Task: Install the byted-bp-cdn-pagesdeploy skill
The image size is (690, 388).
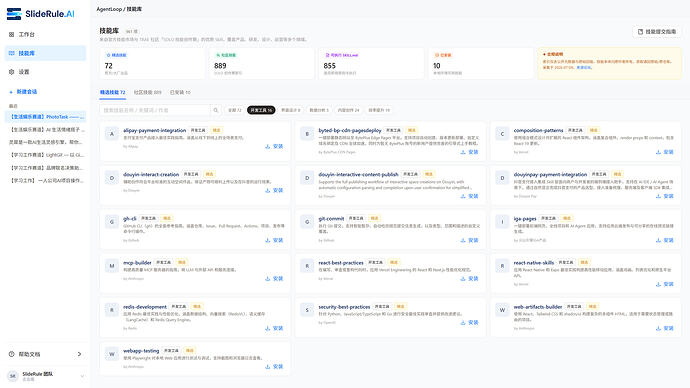Action: point(470,152)
